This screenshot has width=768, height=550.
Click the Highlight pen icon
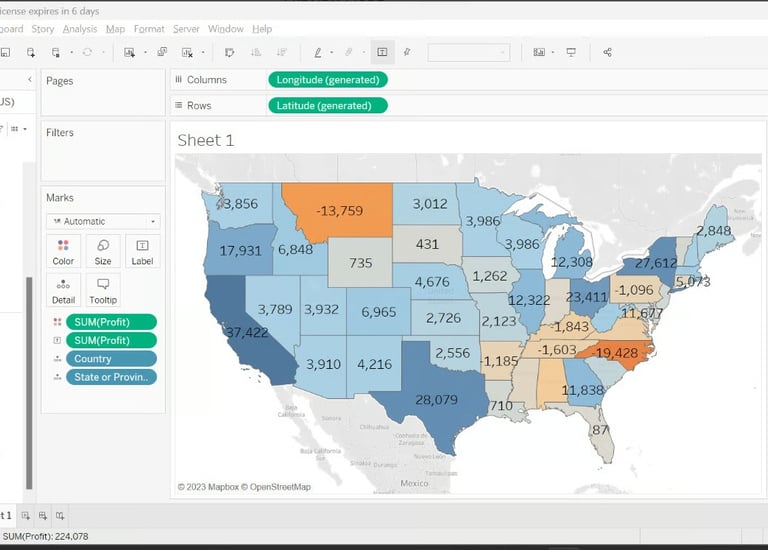(x=318, y=52)
